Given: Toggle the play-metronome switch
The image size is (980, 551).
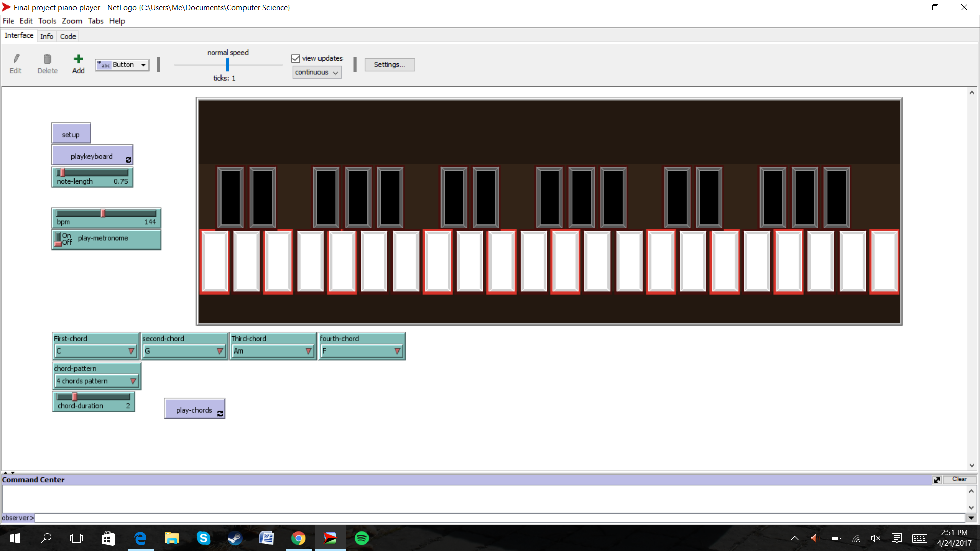Looking at the screenshot, I should [x=59, y=239].
